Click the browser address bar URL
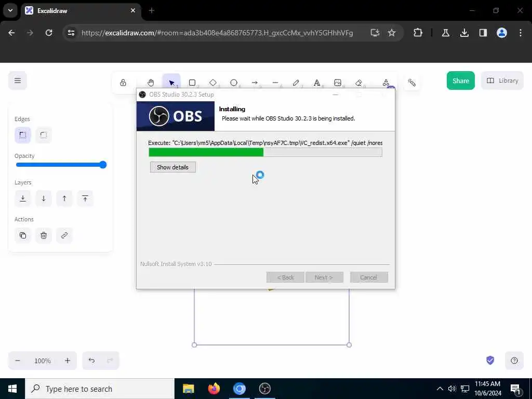Image resolution: width=532 pixels, height=399 pixels. tap(217, 33)
